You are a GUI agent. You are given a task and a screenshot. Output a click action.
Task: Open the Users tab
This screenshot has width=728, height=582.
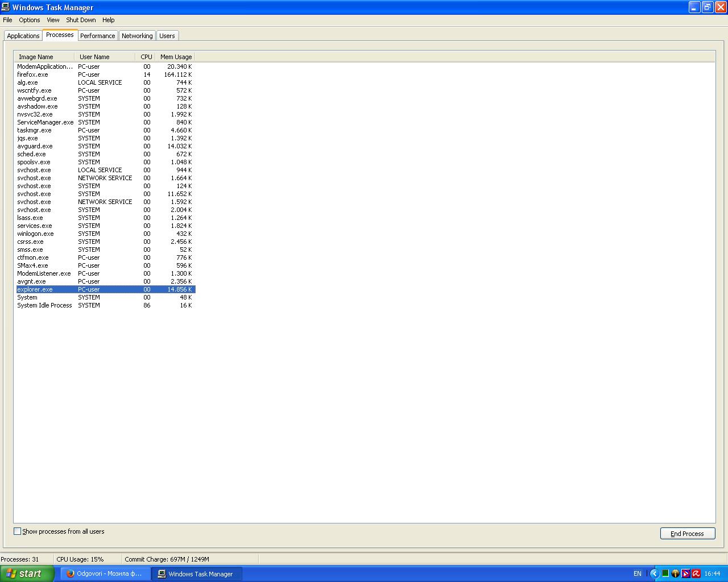[x=167, y=36]
